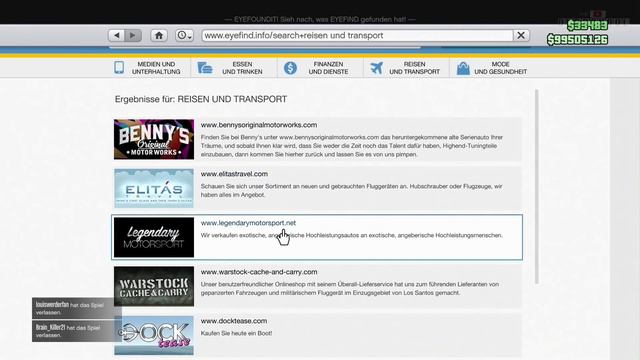Visit www.elitastravel.com link

tap(234, 174)
